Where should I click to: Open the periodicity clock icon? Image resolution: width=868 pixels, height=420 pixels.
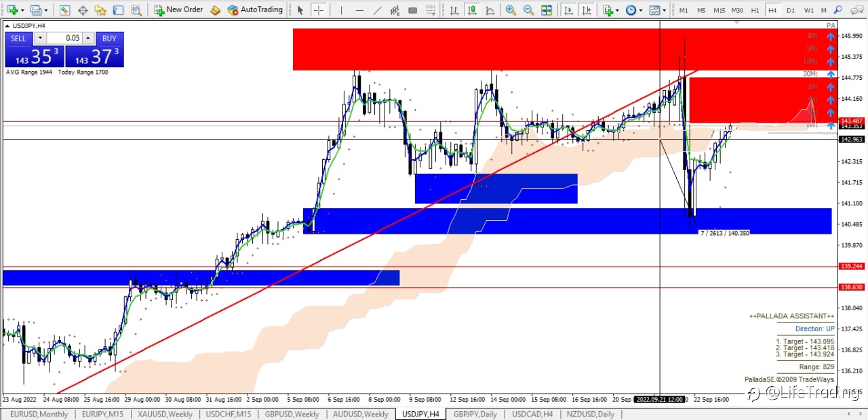pyautogui.click(x=631, y=10)
